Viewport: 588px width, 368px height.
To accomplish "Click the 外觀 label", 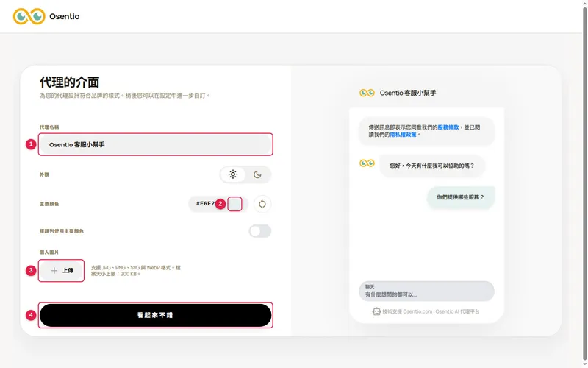I will pyautogui.click(x=44, y=174).
